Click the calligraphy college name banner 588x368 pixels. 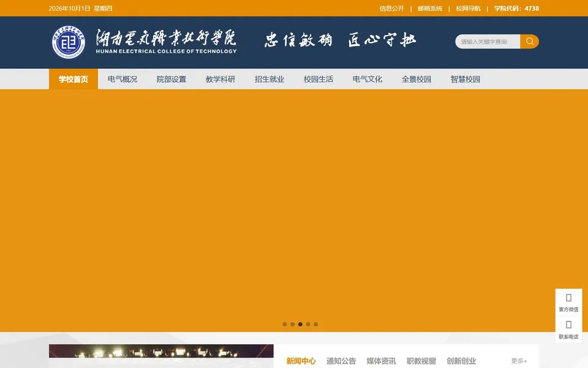(166, 42)
